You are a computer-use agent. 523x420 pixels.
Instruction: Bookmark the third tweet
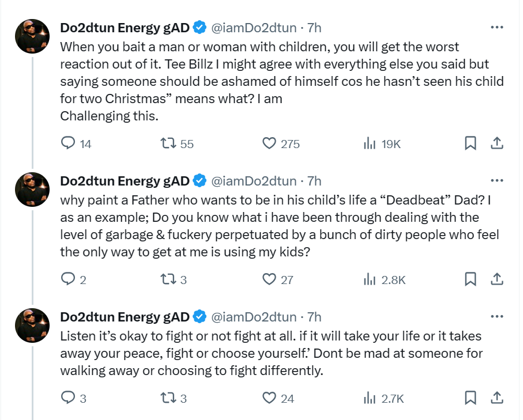point(469,398)
